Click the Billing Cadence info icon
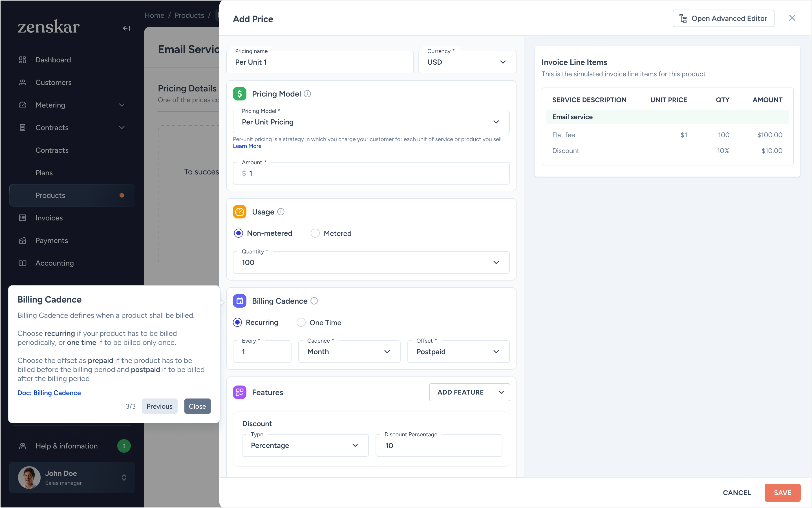The image size is (812, 508). pyautogui.click(x=314, y=301)
